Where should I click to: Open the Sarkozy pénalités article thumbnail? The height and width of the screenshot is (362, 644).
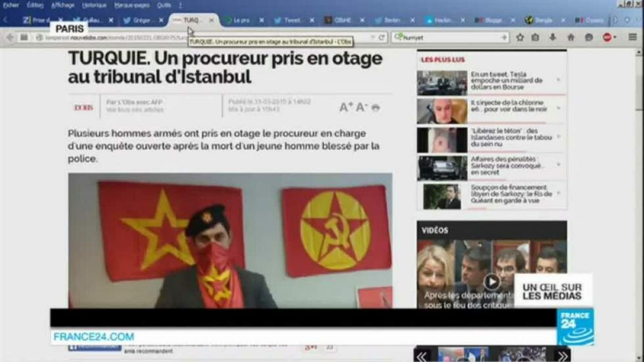point(442,168)
